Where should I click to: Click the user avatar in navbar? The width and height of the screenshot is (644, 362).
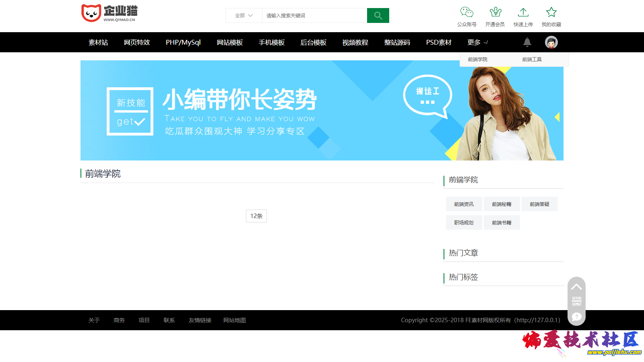[x=551, y=42]
